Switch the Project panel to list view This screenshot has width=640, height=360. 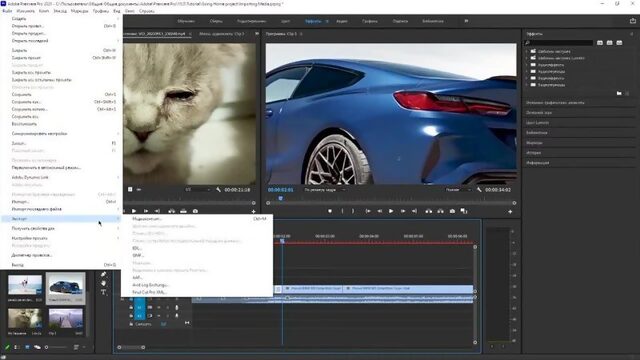[x=17, y=347]
